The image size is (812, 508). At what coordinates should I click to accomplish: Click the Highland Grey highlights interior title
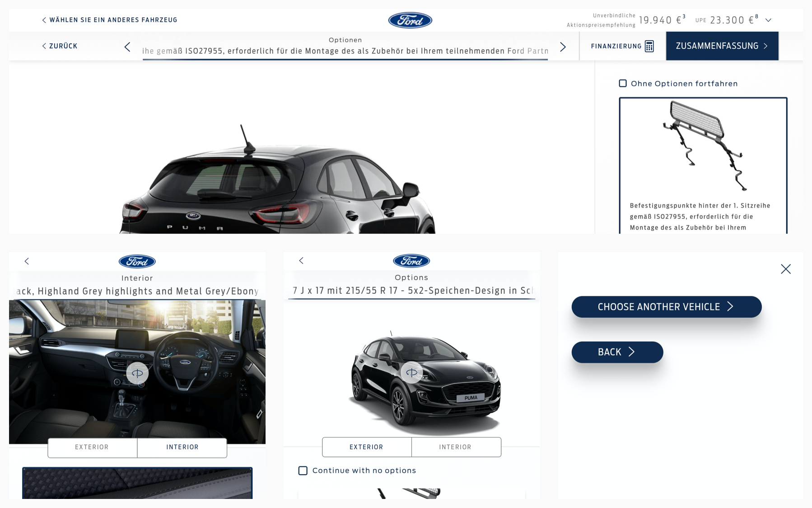click(137, 291)
